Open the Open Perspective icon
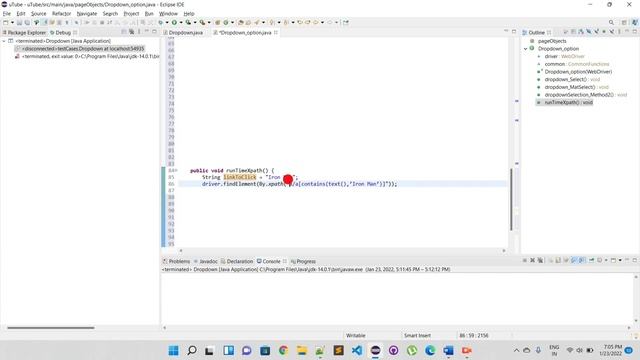Image resolution: width=640 pixels, height=360 pixels. (x=624, y=22)
